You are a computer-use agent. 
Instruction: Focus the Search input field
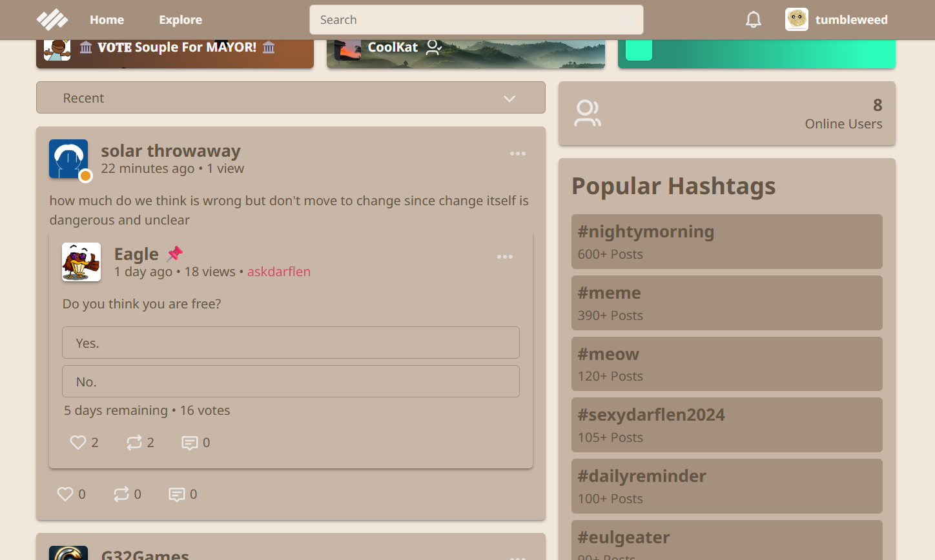pos(476,20)
